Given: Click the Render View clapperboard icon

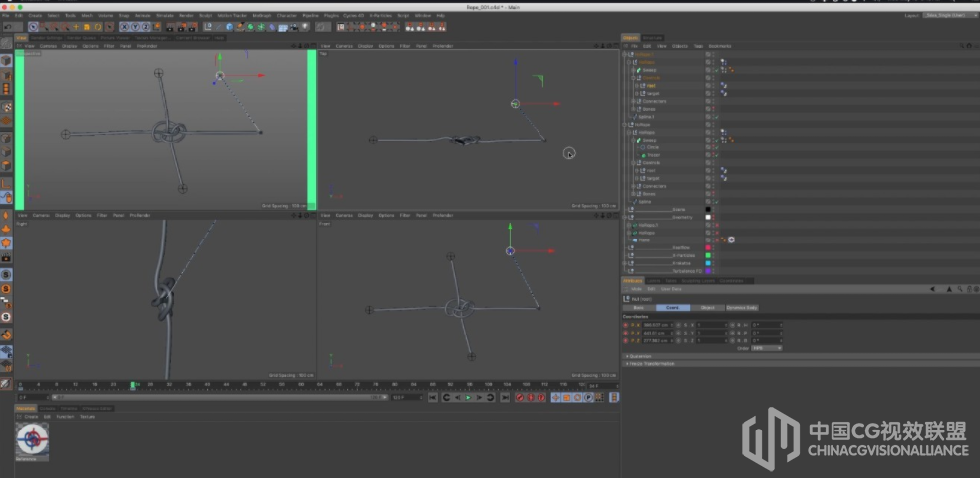Looking at the screenshot, I should (170, 27).
